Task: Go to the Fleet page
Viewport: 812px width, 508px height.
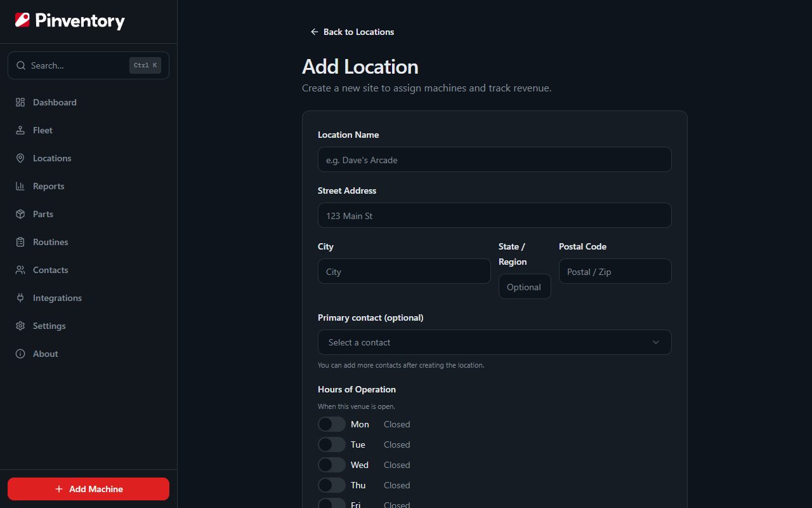Action: point(88,130)
